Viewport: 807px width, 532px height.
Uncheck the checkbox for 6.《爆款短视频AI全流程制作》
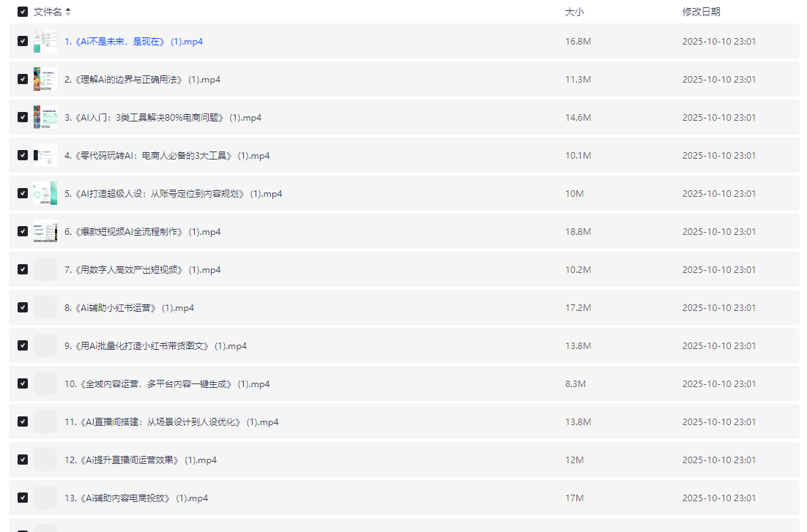23,231
